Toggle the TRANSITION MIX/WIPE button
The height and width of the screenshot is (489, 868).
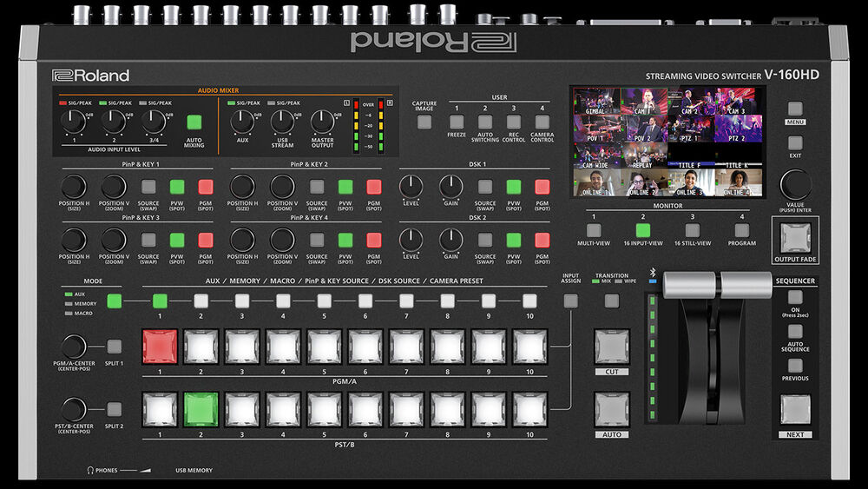[x=612, y=301]
